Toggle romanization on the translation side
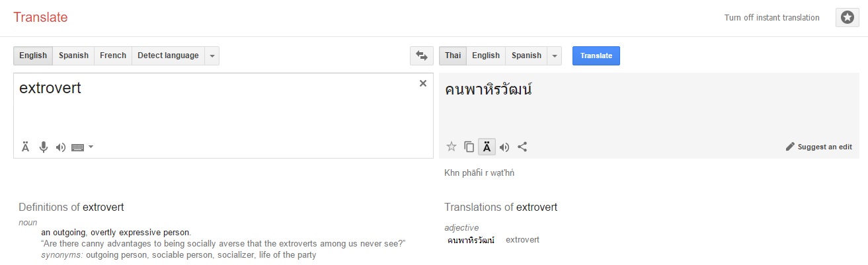This screenshot has width=868, height=265. click(487, 147)
